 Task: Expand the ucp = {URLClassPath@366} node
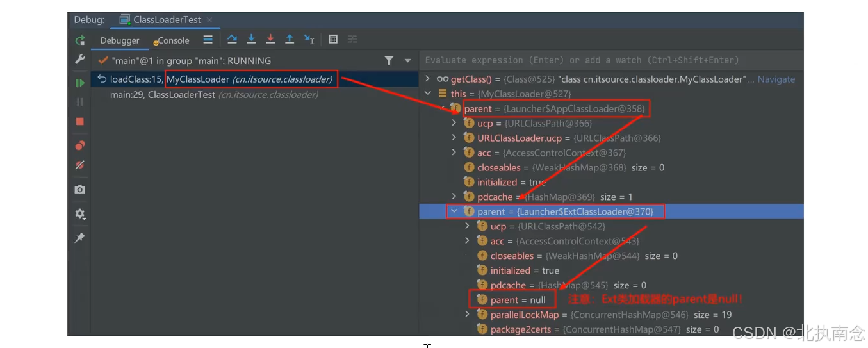coord(454,123)
